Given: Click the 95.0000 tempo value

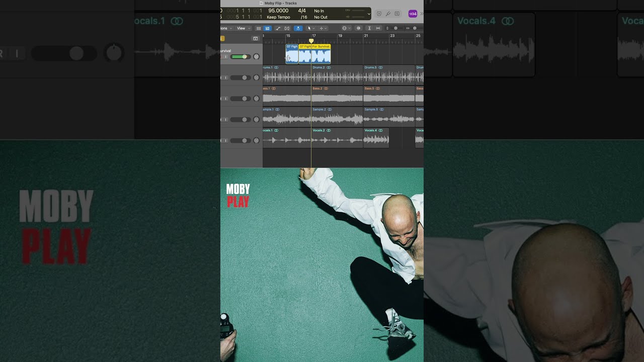Looking at the screenshot, I should pyautogui.click(x=278, y=11).
